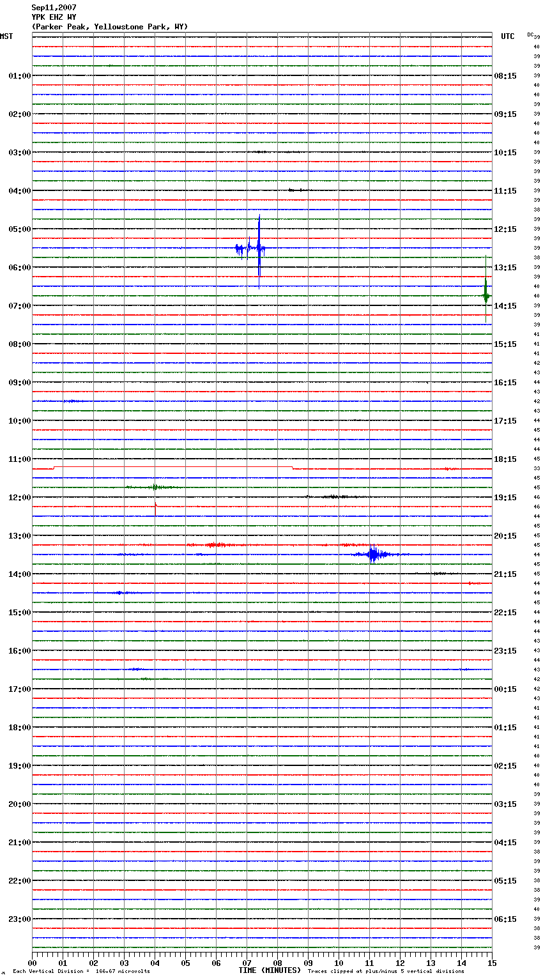Click the 05 tick on the minutes axis
This screenshot has width=543, height=980.
(x=185, y=963)
